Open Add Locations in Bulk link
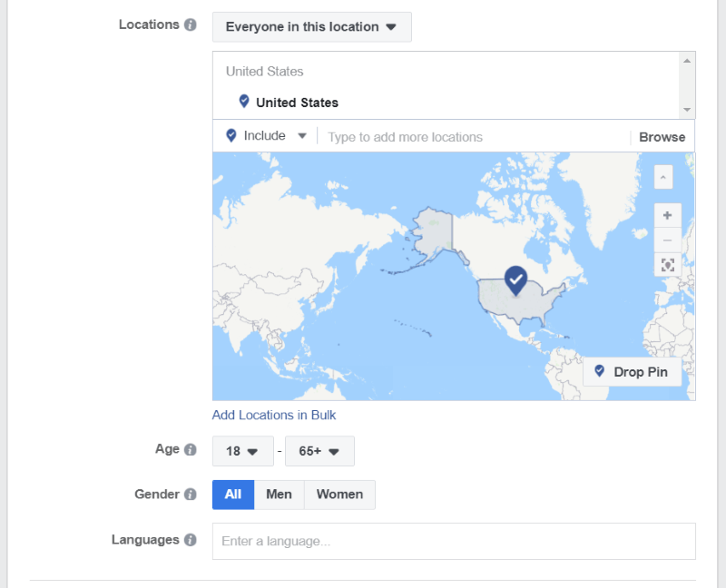 point(274,415)
